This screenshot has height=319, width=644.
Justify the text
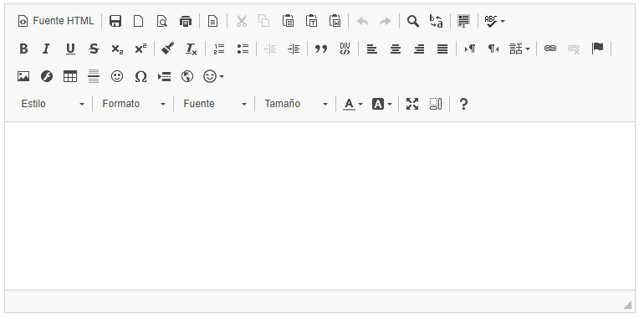[442, 49]
